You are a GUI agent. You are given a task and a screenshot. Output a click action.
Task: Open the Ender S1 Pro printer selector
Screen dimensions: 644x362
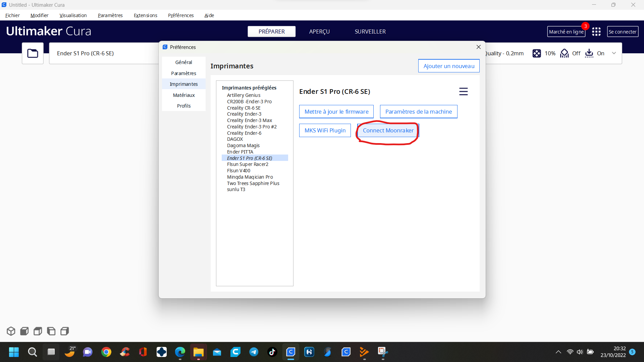[x=104, y=53]
